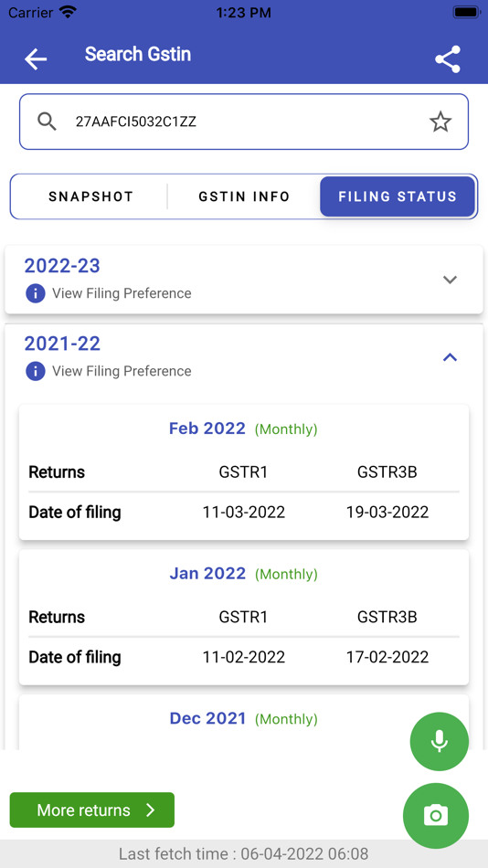Switch to the Snapshot tab

pyautogui.click(x=90, y=196)
